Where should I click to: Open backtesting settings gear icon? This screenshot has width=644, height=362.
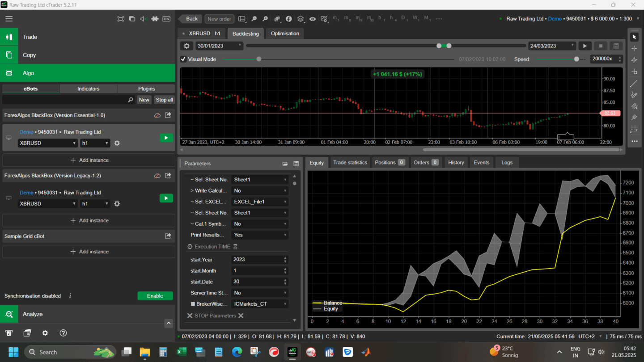coord(186,46)
